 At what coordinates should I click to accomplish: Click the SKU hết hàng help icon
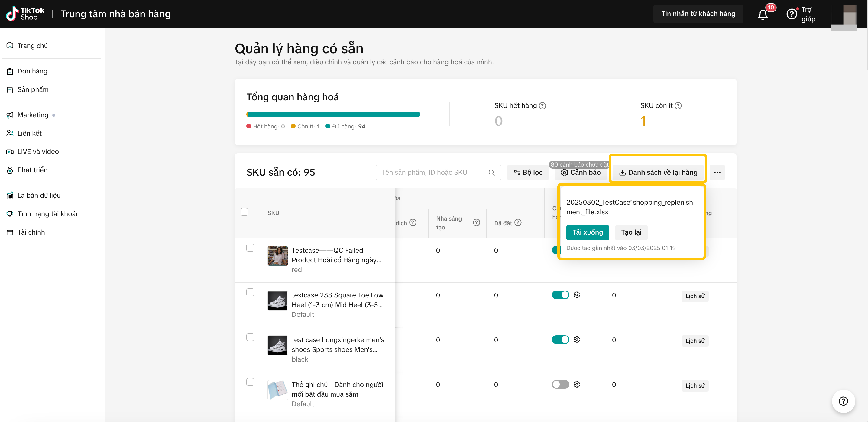click(x=542, y=106)
